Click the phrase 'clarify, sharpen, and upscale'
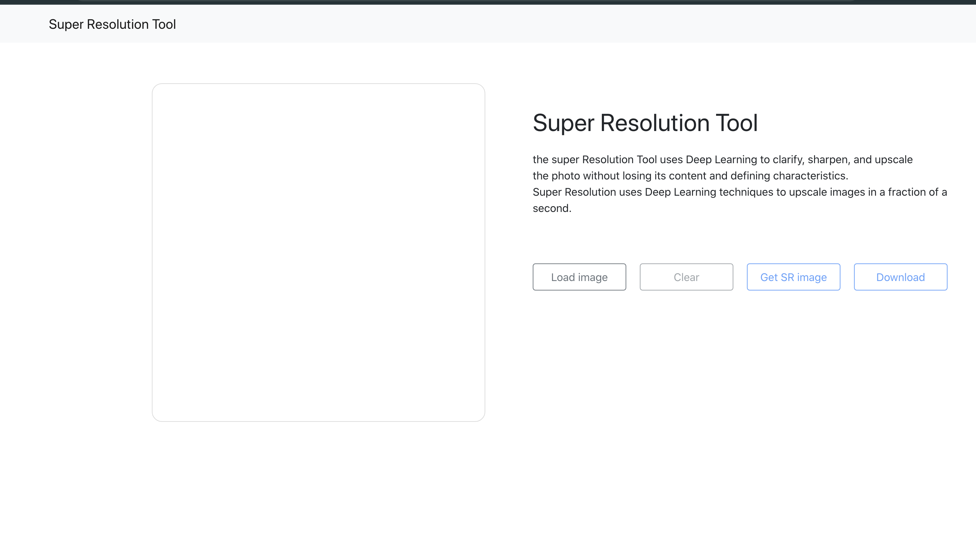The height and width of the screenshot is (560, 976). (x=842, y=159)
